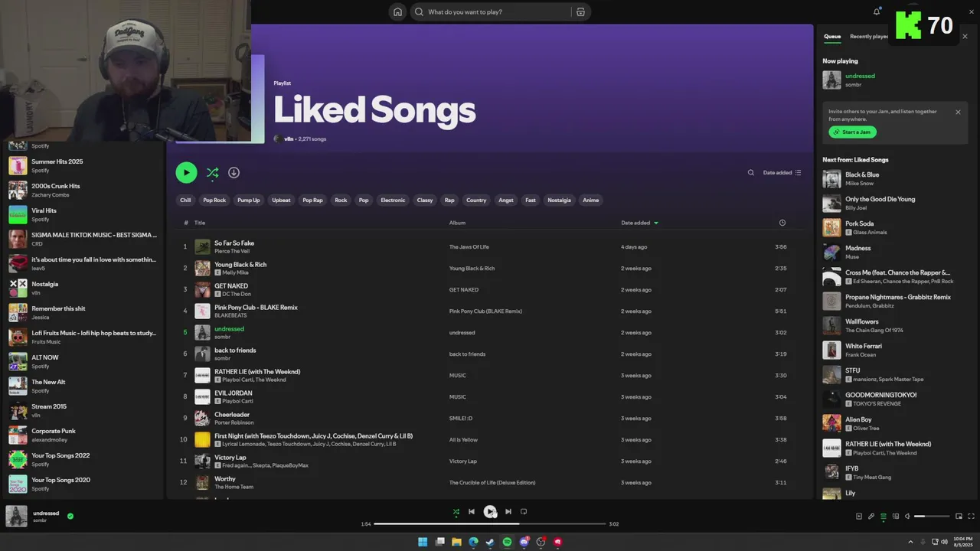Select the EVIL JORDAN track row
980x551 pixels.
(490, 396)
